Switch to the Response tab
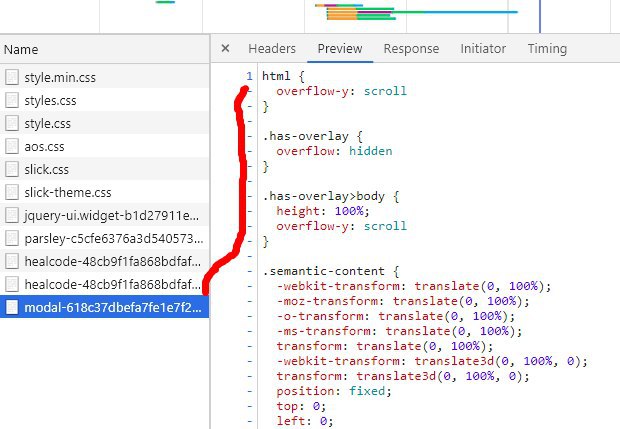Viewport: 620px width, 429px height. pos(411,49)
